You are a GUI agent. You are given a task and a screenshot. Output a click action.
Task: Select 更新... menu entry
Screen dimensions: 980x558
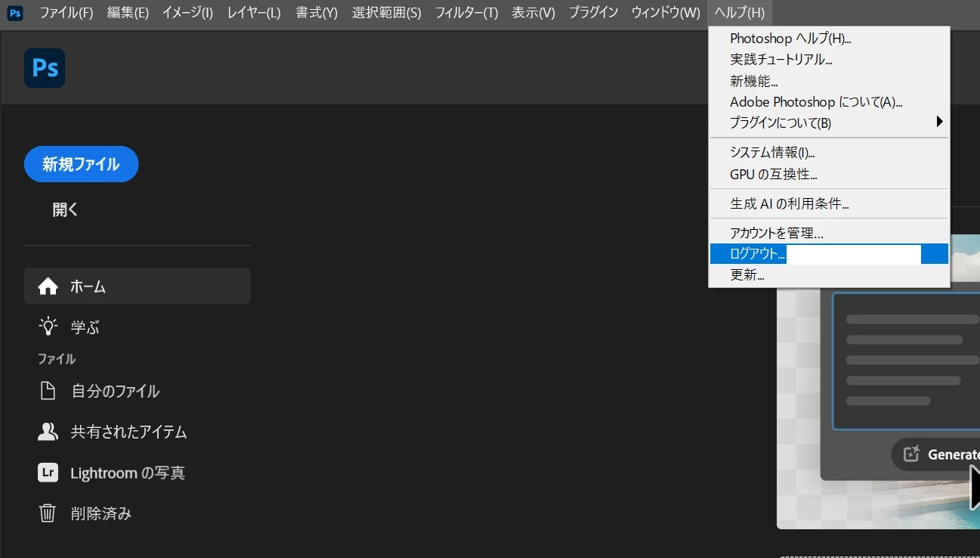(829, 275)
